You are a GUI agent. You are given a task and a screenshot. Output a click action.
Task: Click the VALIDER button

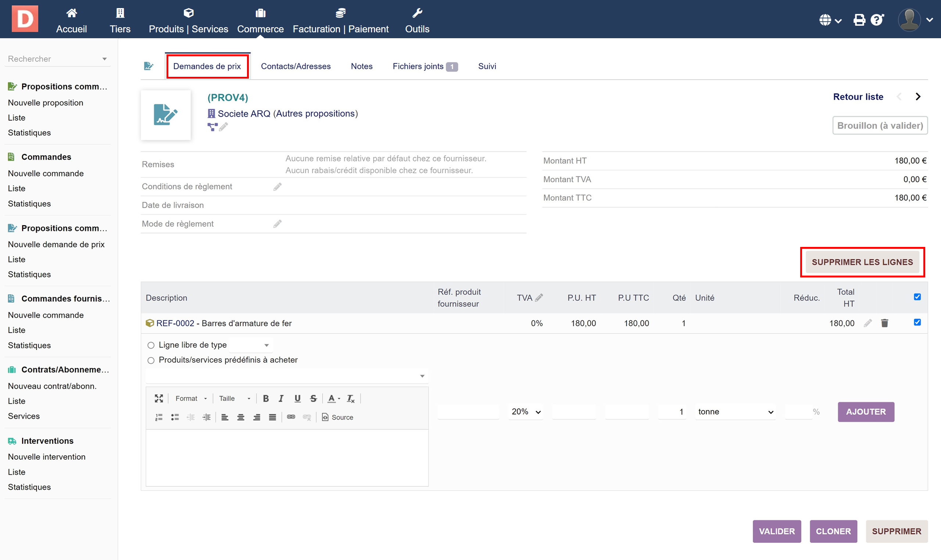[x=776, y=531]
